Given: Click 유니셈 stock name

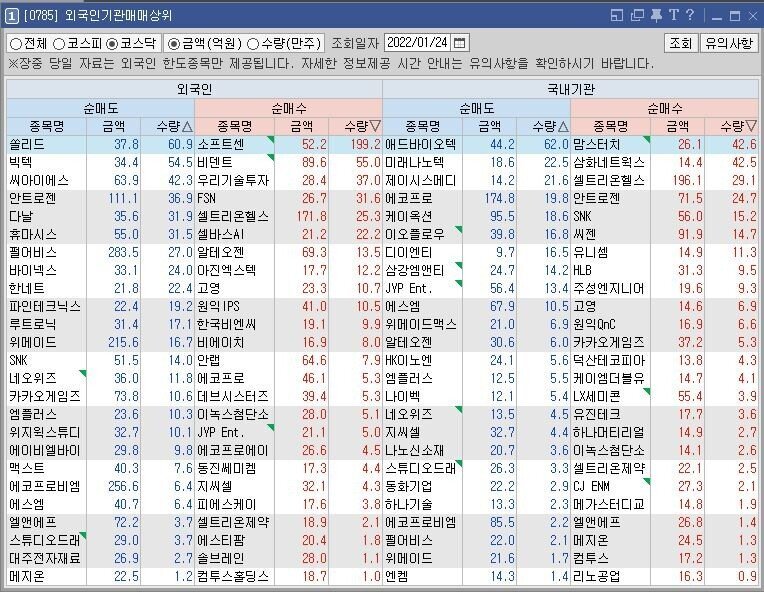Looking at the screenshot, I should (x=591, y=252).
